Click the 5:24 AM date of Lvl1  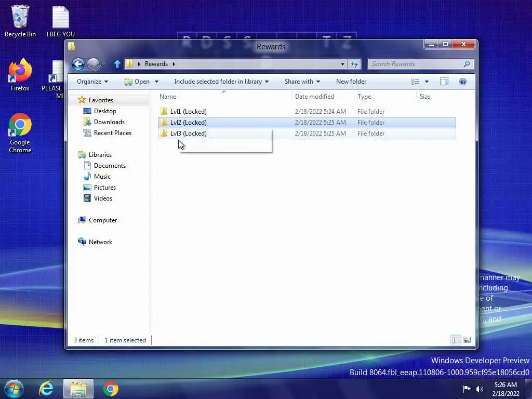pyautogui.click(x=320, y=112)
